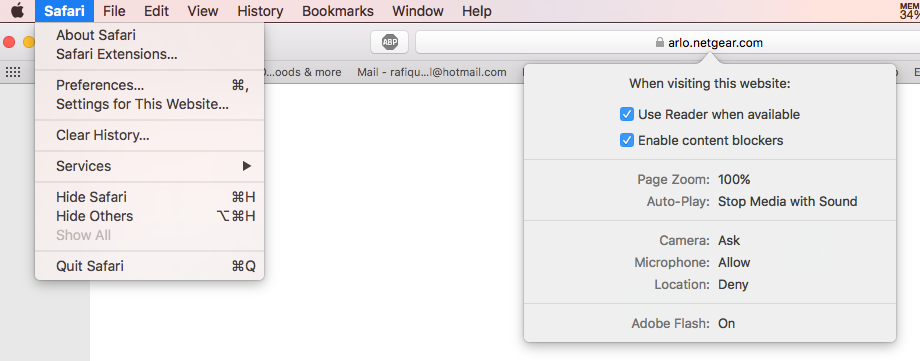Click the Top Sites grid icon

pos(13,72)
